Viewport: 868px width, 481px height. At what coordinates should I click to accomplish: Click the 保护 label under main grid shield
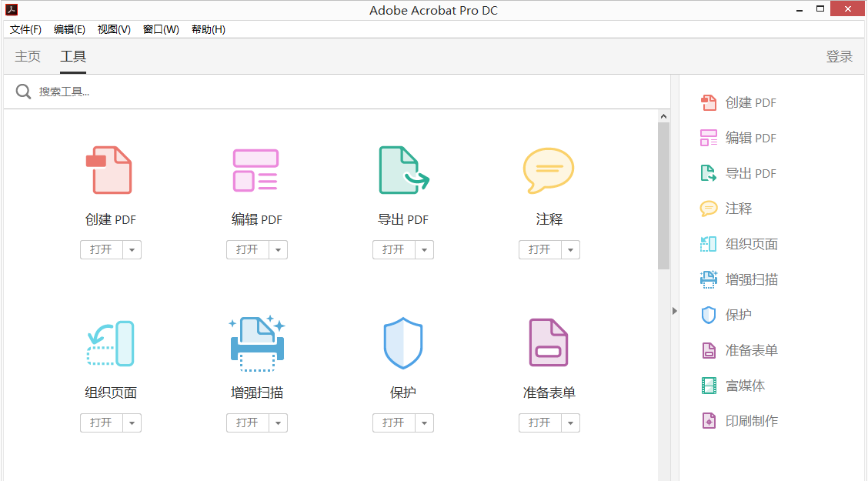coord(403,392)
